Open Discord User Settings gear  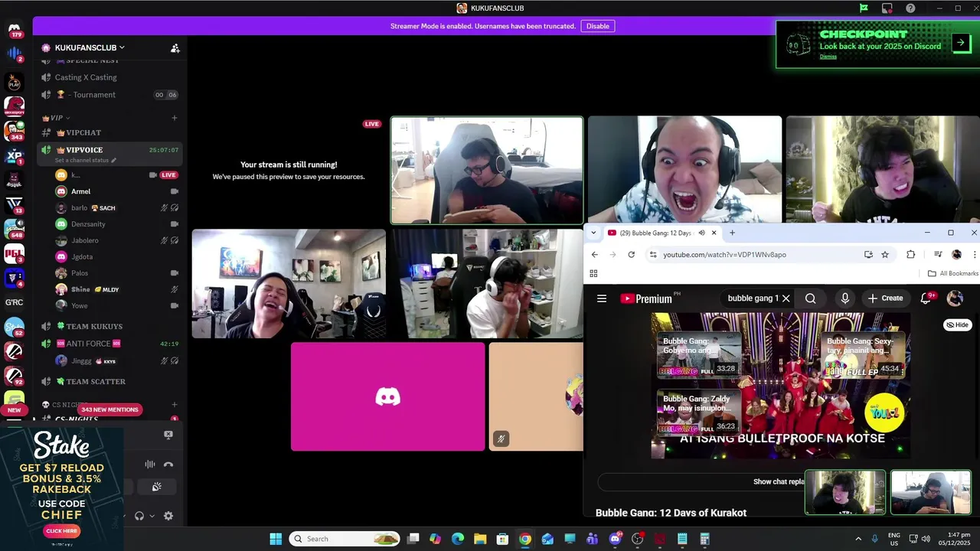click(x=168, y=516)
